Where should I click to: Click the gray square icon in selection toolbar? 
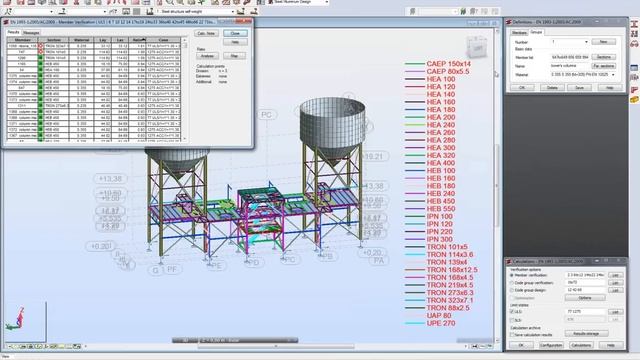click(137, 11)
